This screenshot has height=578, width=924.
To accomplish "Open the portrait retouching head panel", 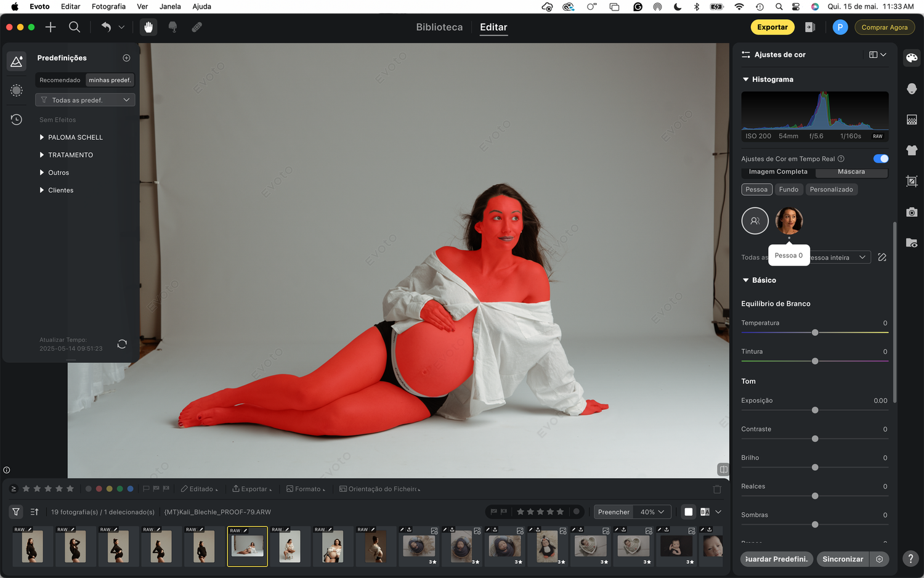I will coord(912,89).
